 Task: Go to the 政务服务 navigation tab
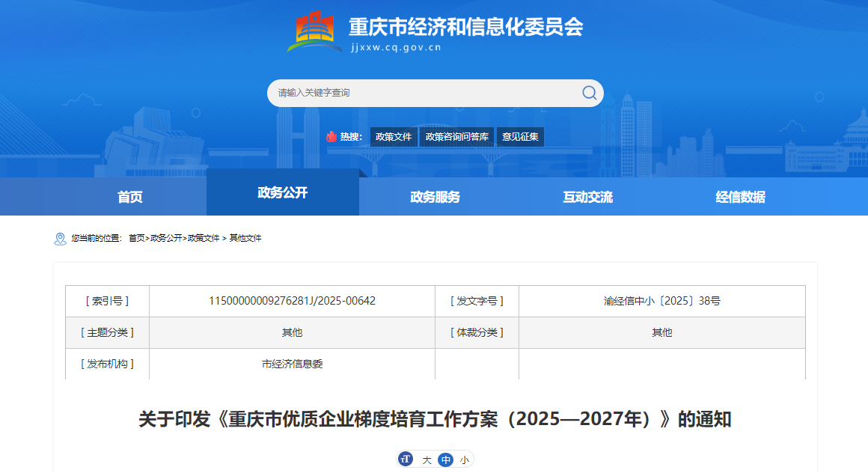(x=435, y=197)
